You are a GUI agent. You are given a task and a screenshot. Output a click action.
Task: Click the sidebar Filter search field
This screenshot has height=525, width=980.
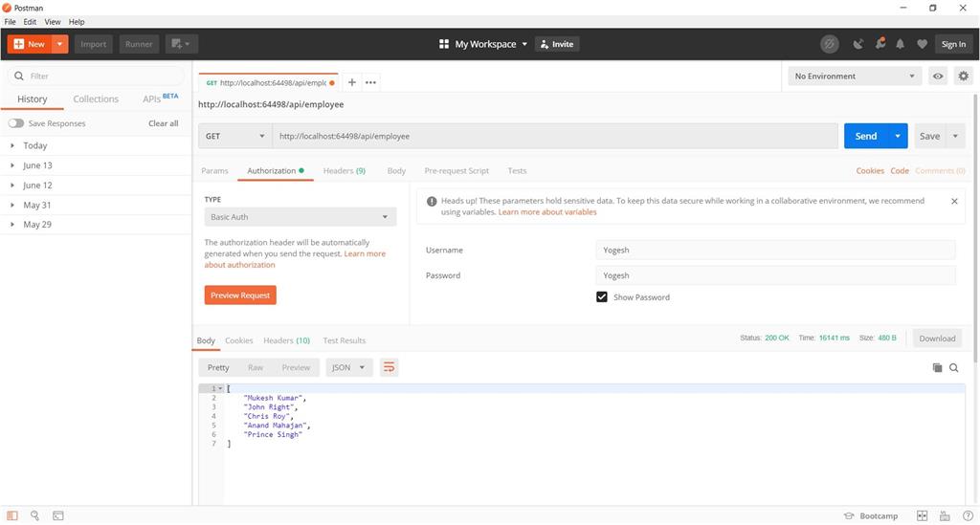[x=97, y=77]
